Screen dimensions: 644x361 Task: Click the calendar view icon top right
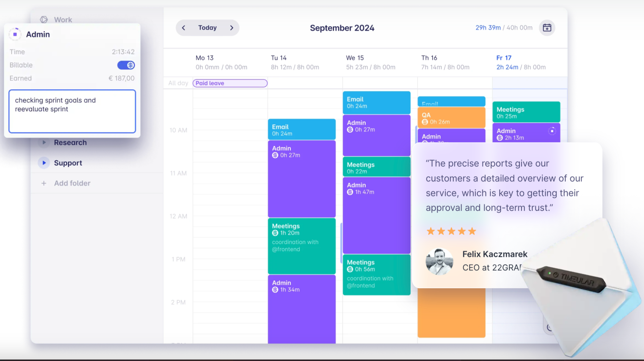click(547, 27)
